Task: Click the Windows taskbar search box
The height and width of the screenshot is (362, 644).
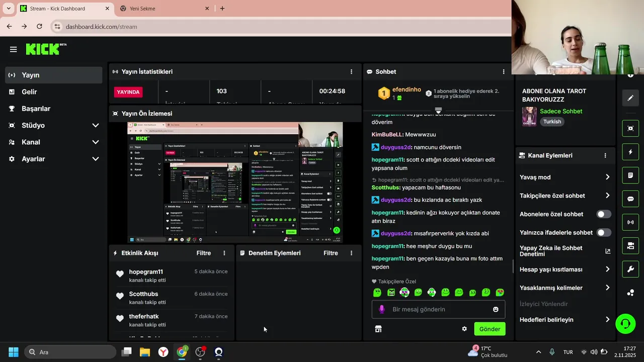Action: (x=69, y=352)
